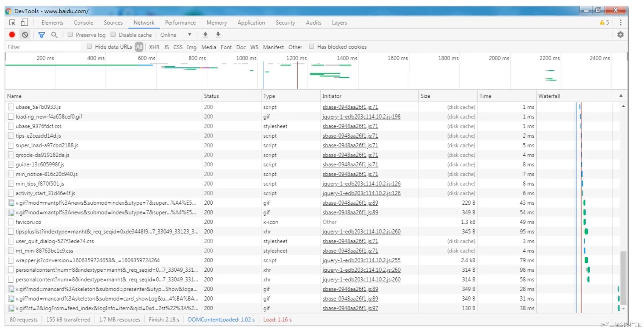Clear the network log
Screen dimensions: 644x329
point(25,35)
